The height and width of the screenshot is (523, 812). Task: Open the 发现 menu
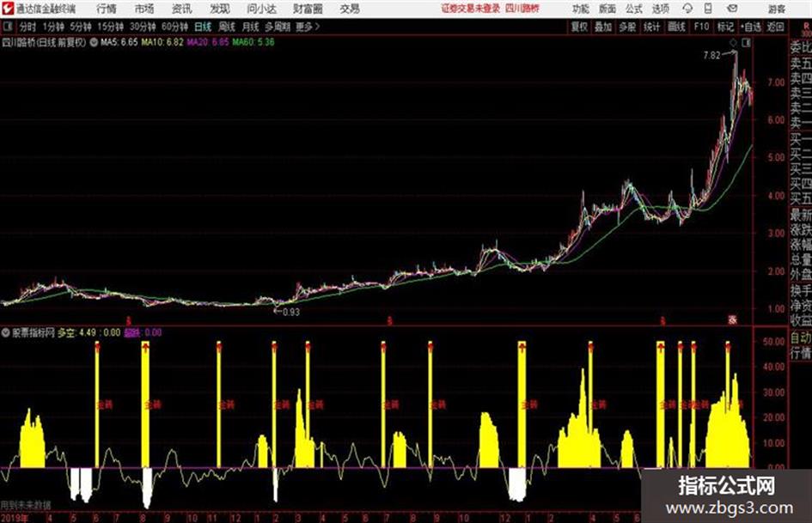click(x=220, y=9)
